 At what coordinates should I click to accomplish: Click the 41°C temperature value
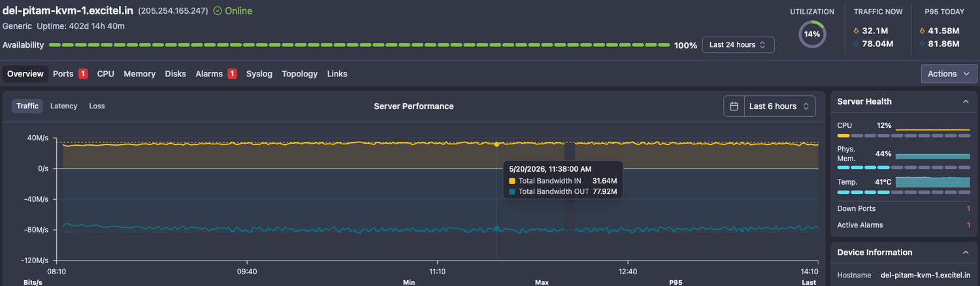point(883,182)
